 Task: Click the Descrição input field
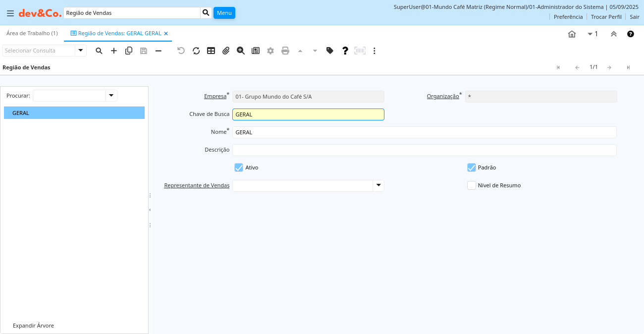424,150
